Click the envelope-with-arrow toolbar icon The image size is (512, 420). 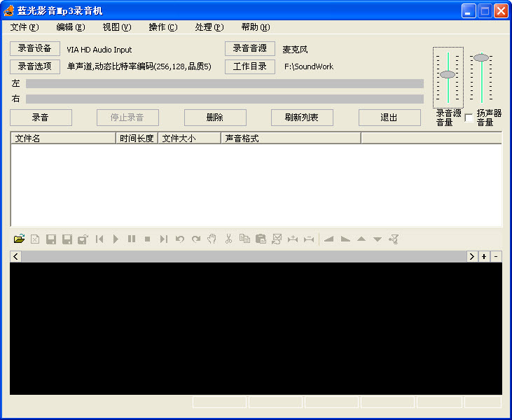click(277, 239)
